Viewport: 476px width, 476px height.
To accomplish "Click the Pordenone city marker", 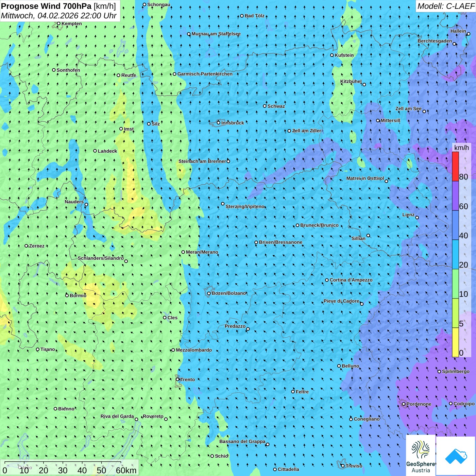I will point(404,404).
